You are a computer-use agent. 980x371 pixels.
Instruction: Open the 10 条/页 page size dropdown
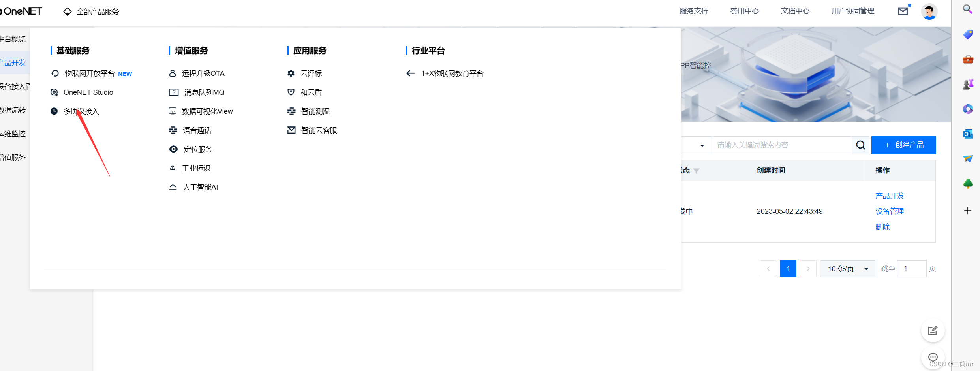pyautogui.click(x=847, y=269)
